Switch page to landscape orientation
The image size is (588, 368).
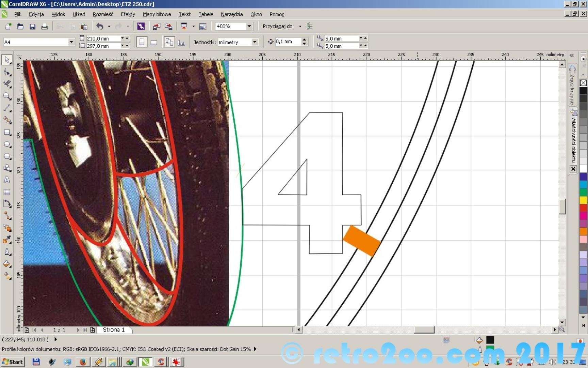coord(154,42)
